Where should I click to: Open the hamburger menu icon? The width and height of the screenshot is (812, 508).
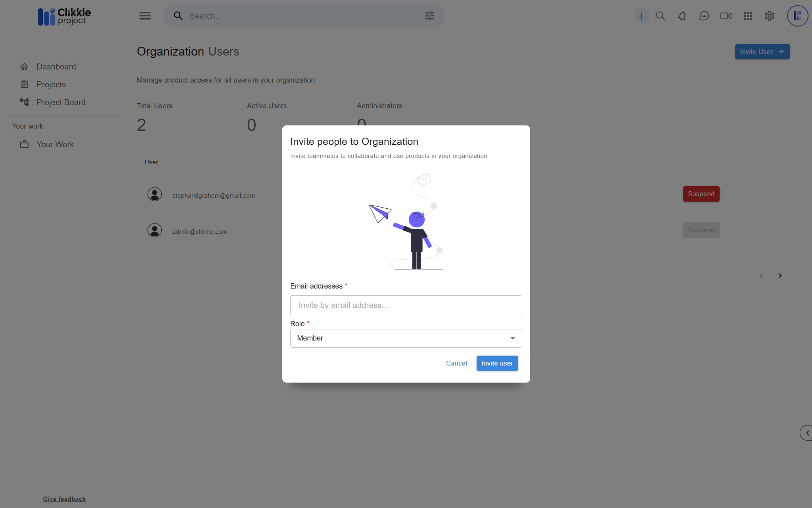[145, 16]
